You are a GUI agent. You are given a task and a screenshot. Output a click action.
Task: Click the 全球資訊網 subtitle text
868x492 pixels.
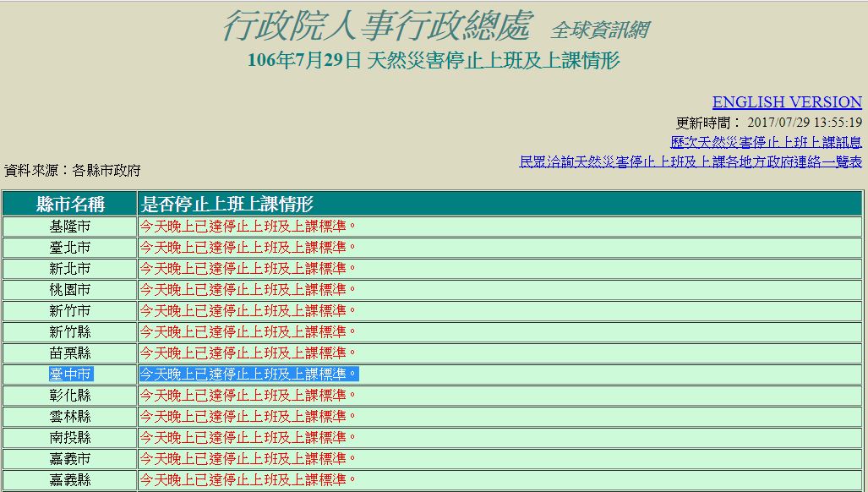click(x=599, y=30)
